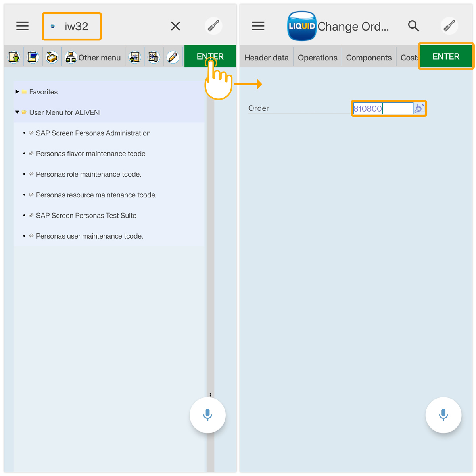The height and width of the screenshot is (476, 476).
Task: Open wrench tools icon on Change Order screen
Action: 449,26
